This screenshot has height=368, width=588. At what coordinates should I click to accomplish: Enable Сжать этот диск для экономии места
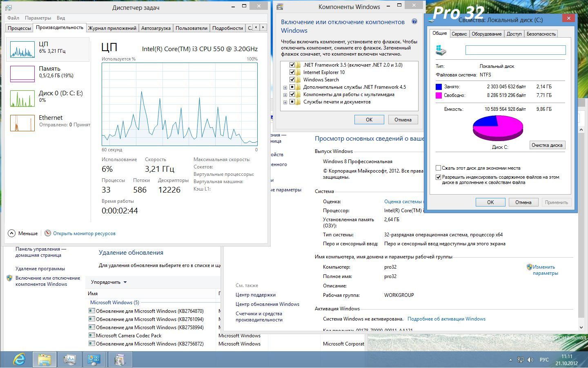point(438,168)
